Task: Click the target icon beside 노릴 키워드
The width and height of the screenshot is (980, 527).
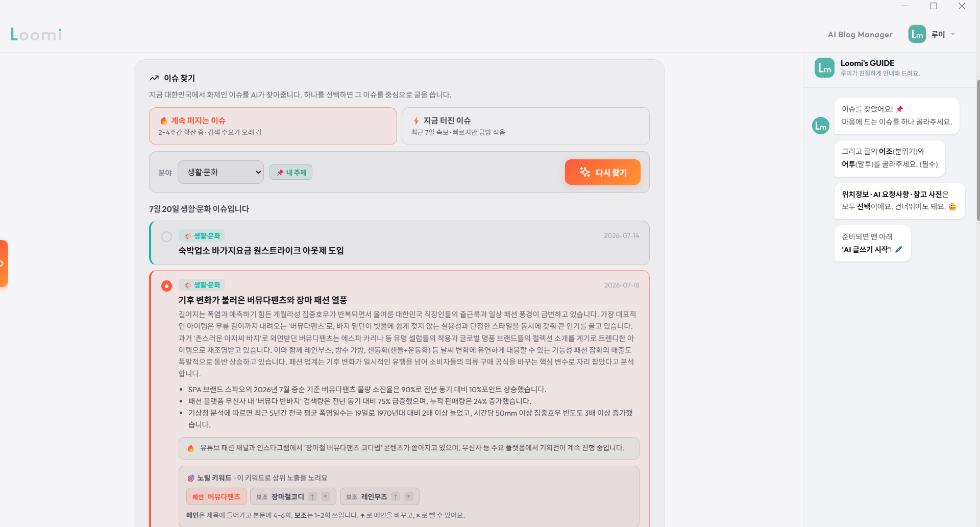Action: [191, 478]
